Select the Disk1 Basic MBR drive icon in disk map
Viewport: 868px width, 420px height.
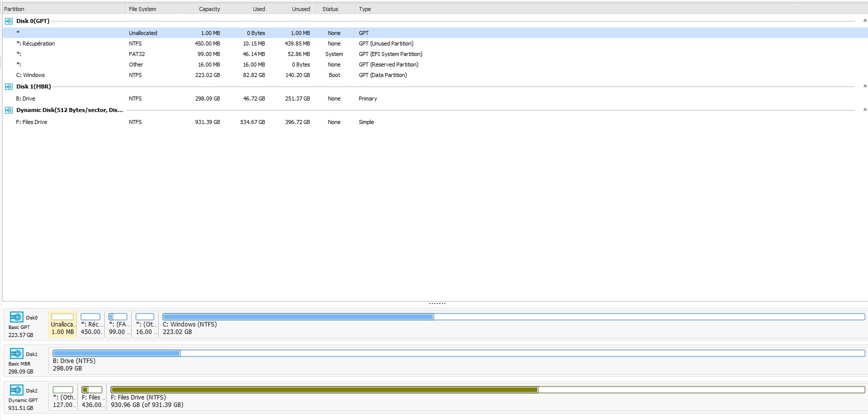click(16, 354)
